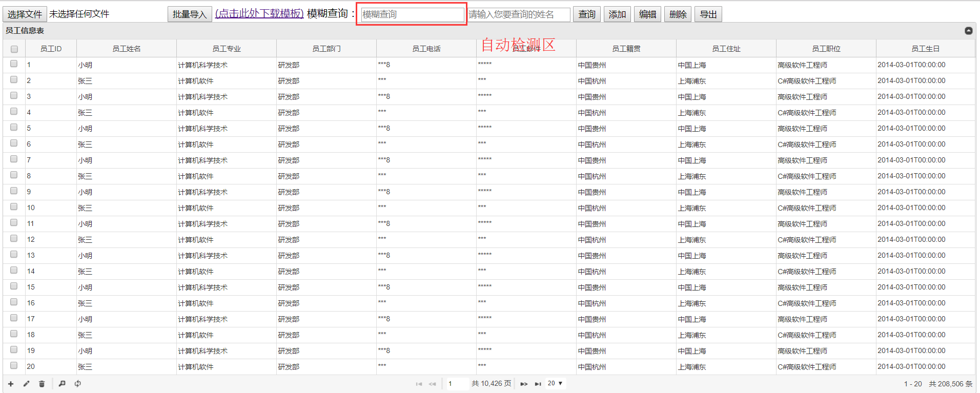Click the pencil edit row icon
The image size is (980, 393).
[26, 383]
